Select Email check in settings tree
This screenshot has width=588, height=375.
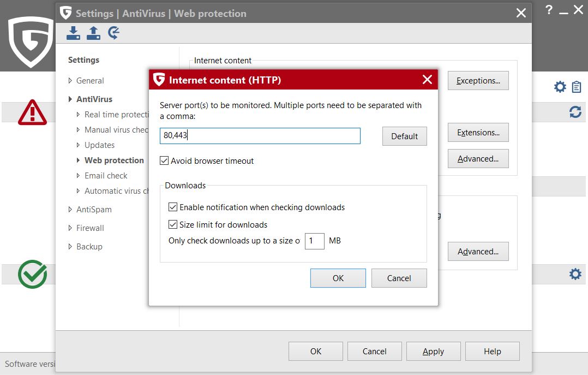tap(106, 176)
